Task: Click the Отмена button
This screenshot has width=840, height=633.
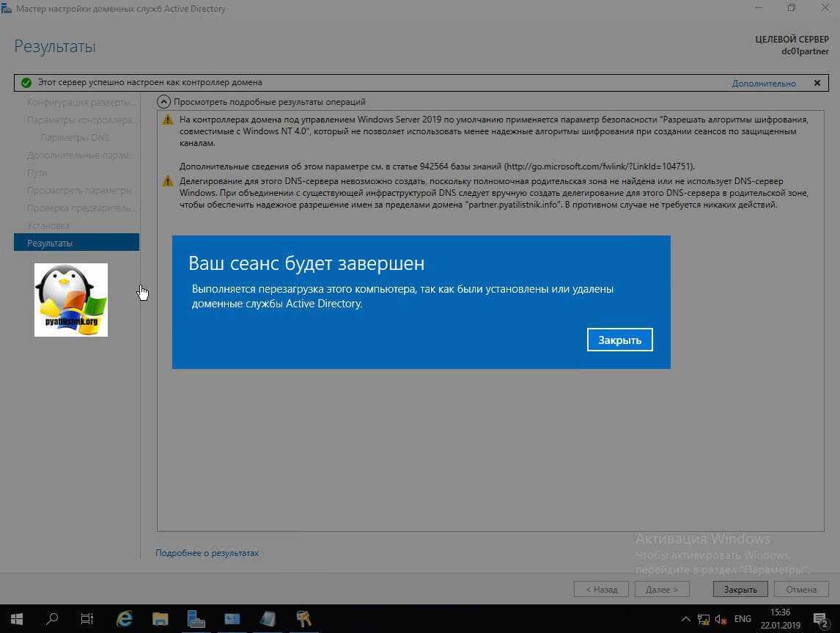Action: coord(801,589)
